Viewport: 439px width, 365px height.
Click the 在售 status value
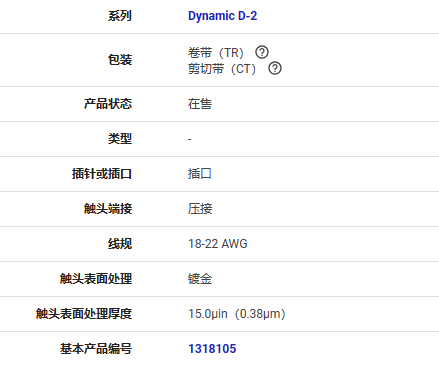point(200,104)
